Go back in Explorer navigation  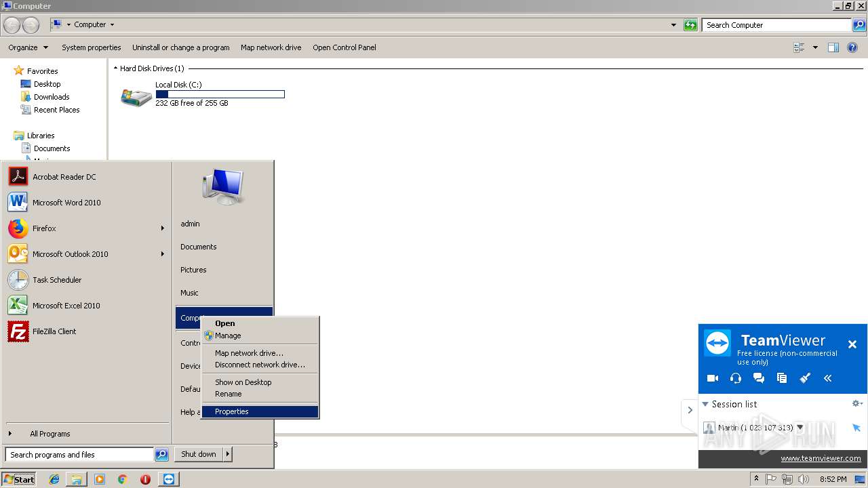(12, 25)
